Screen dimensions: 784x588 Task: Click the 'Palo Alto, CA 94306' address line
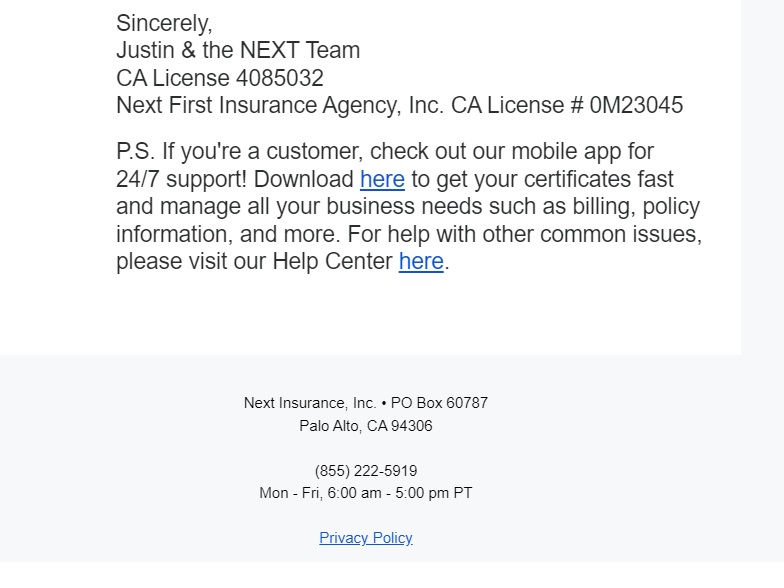pyautogui.click(x=366, y=426)
